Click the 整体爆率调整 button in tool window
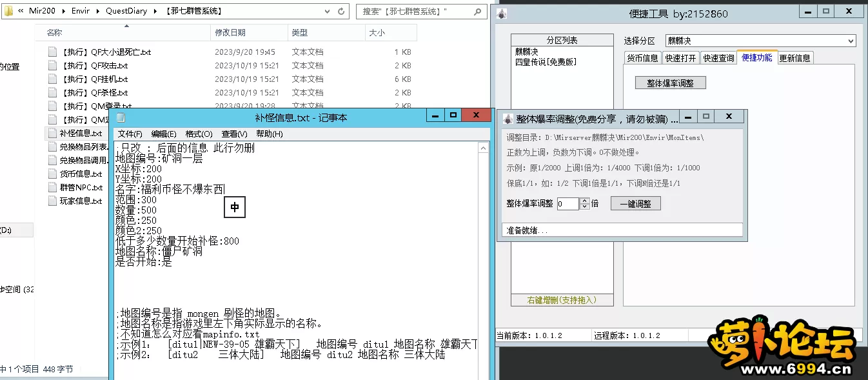The image size is (868, 380). pos(671,83)
